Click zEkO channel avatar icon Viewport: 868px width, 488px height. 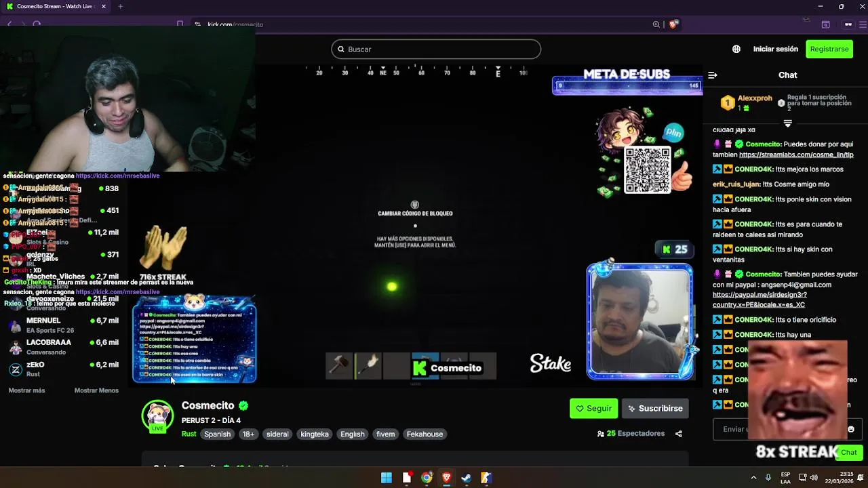coord(16,369)
